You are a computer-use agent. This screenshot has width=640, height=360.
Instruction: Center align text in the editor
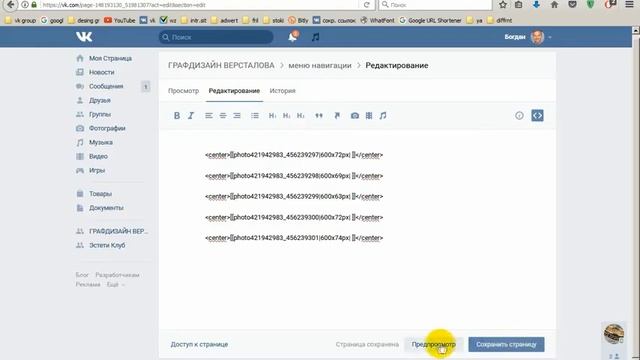[x=223, y=116]
